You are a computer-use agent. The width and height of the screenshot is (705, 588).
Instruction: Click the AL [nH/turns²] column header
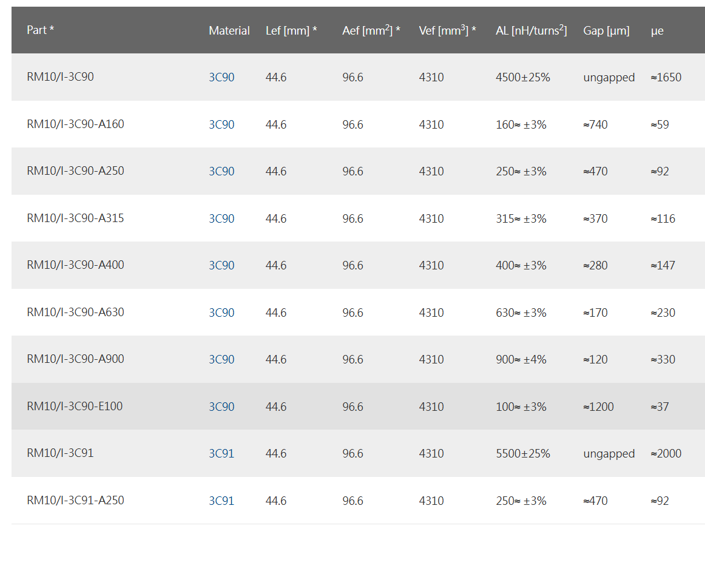coord(531,31)
